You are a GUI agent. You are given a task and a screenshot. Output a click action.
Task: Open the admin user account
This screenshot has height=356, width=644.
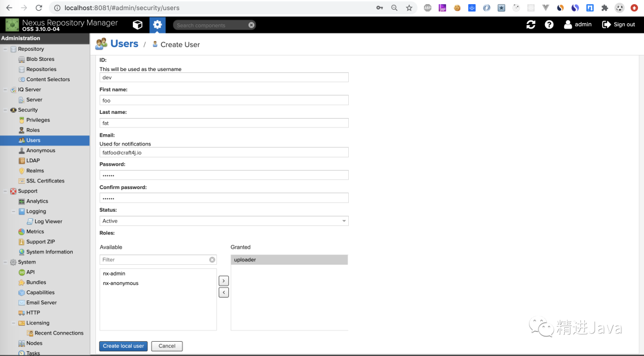[x=577, y=24]
